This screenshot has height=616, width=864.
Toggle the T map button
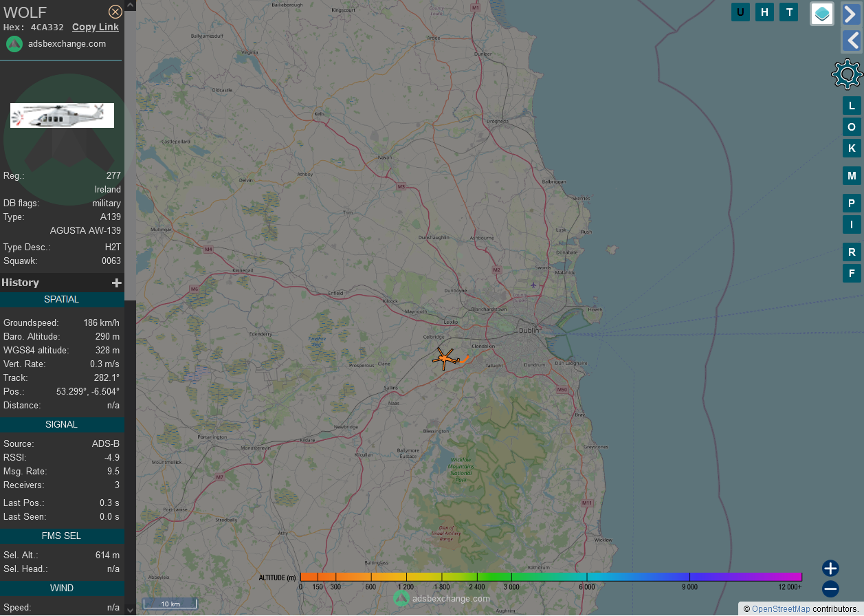click(789, 12)
